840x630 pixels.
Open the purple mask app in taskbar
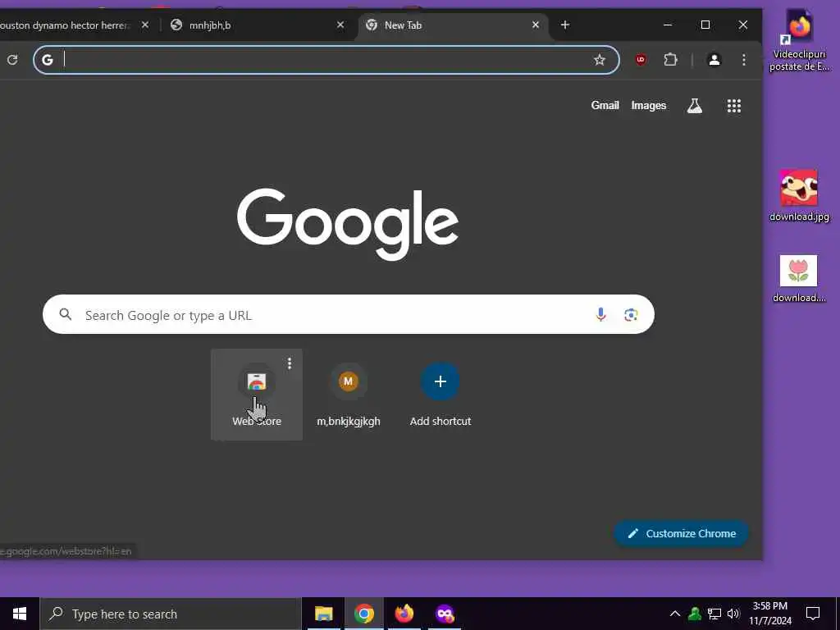click(445, 614)
